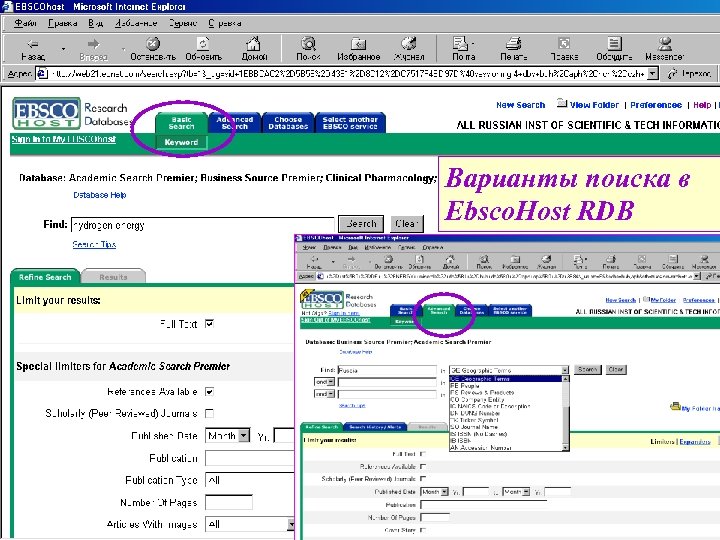Click the Expanders link in inner window
This screenshot has height=540, width=720.
(x=694, y=442)
